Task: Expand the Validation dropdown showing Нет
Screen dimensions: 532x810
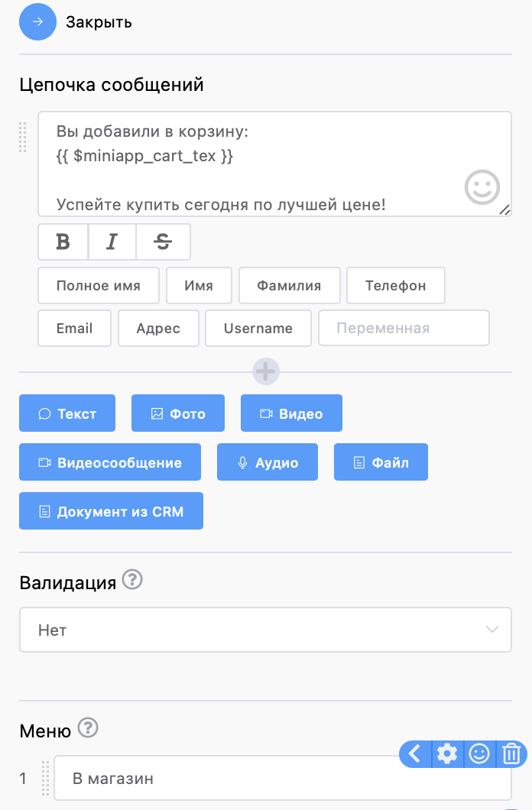Action: tap(265, 630)
